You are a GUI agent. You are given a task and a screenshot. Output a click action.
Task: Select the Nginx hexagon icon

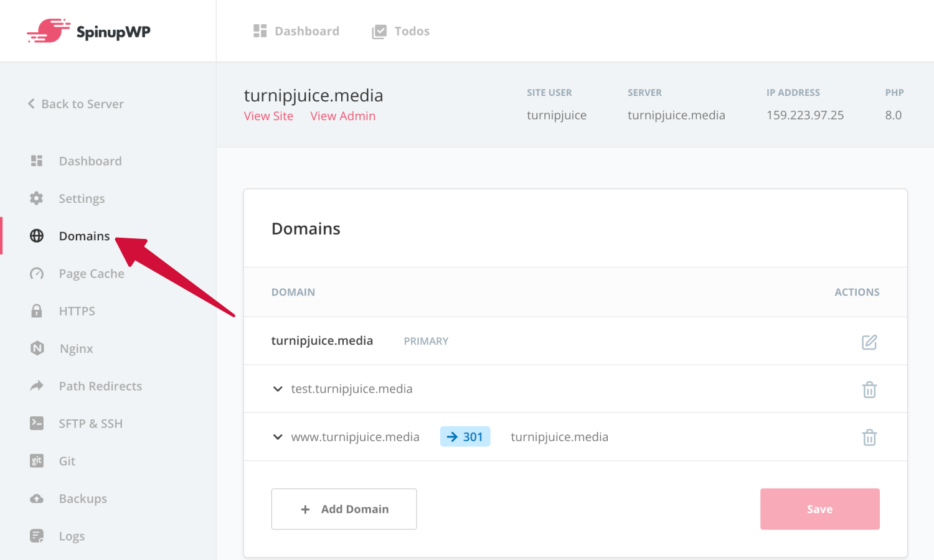click(x=37, y=348)
